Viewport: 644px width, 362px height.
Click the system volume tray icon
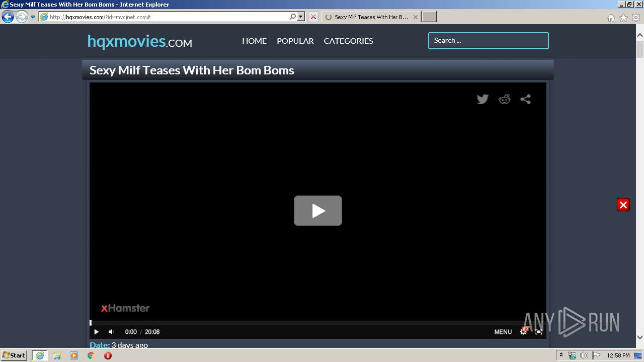click(584, 355)
